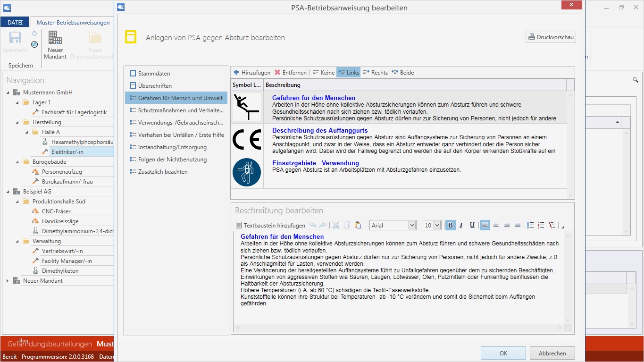Open the Stammdaten section
644x362 pixels.
(176, 74)
